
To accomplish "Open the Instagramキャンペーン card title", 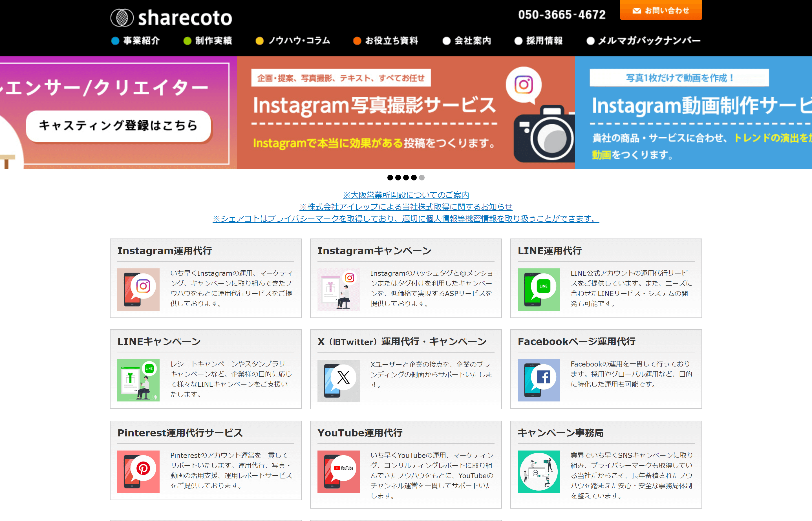I will tap(374, 251).
